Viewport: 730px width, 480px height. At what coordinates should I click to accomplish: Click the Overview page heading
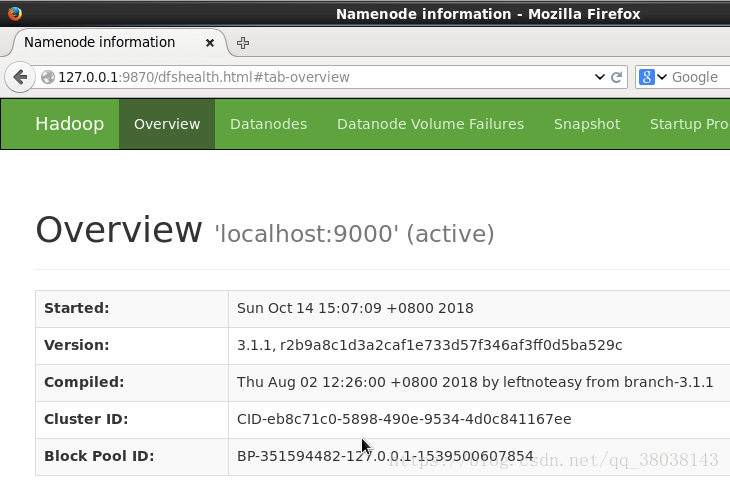point(119,230)
